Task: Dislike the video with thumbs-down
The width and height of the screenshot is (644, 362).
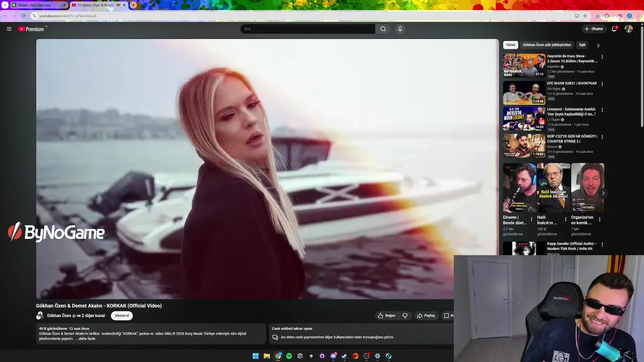Action: [405, 316]
